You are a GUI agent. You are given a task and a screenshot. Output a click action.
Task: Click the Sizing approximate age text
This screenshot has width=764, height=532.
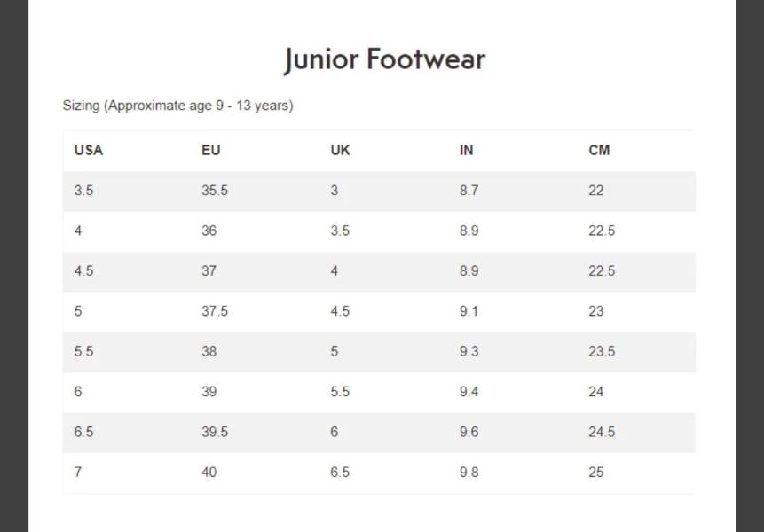pyautogui.click(x=177, y=106)
